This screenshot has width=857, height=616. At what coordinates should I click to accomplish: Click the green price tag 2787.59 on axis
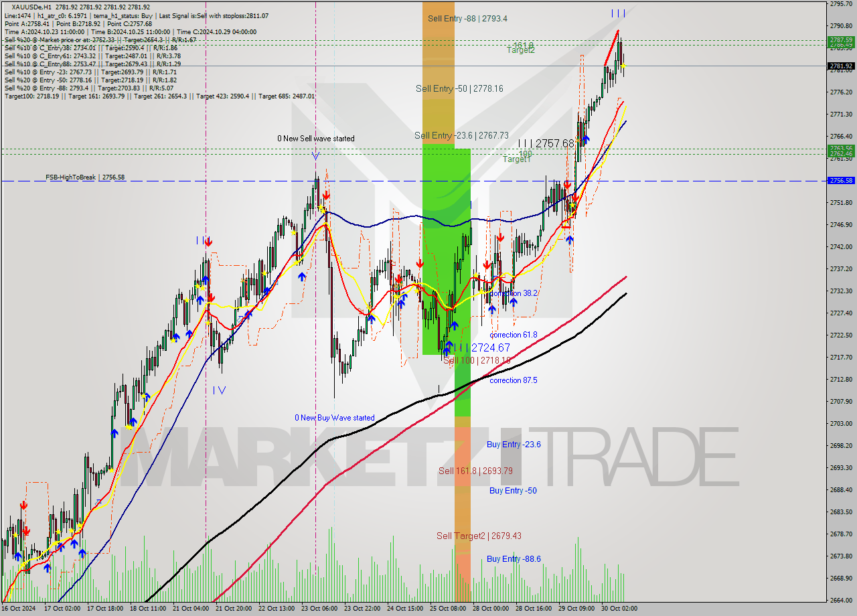841,40
